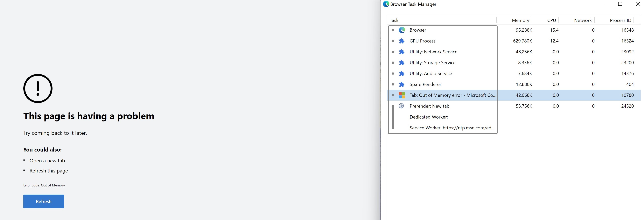
Task: Sort by CPU column header
Action: point(551,20)
